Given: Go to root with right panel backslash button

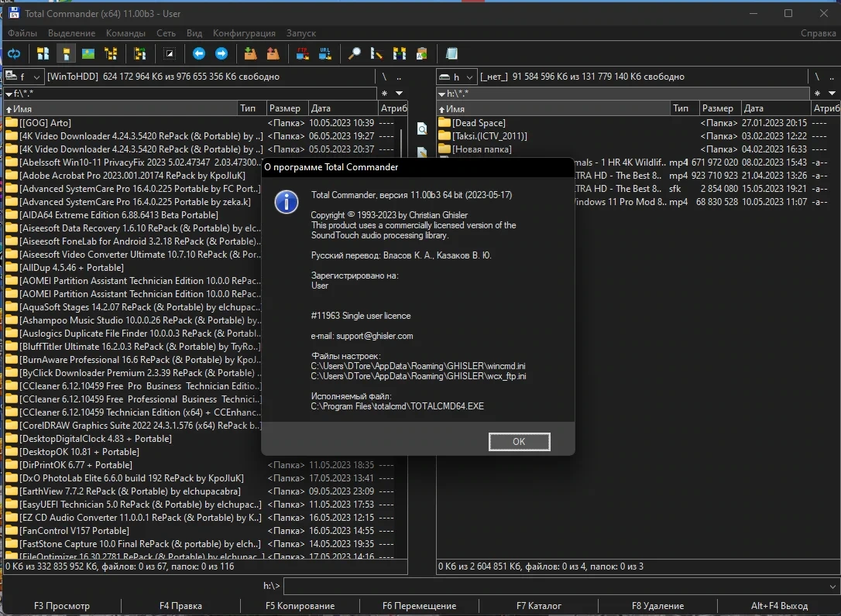Looking at the screenshot, I should tap(817, 77).
